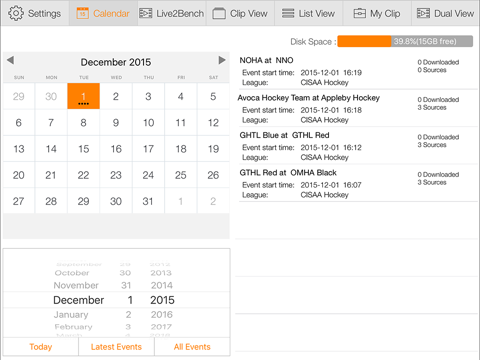This screenshot has width=480, height=360.
Task: Pick 2016 in year picker wheel
Action: 162,314
